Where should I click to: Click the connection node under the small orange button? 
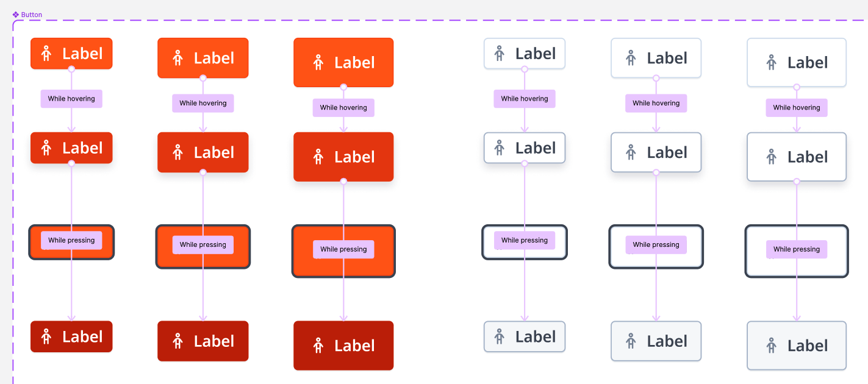point(71,70)
